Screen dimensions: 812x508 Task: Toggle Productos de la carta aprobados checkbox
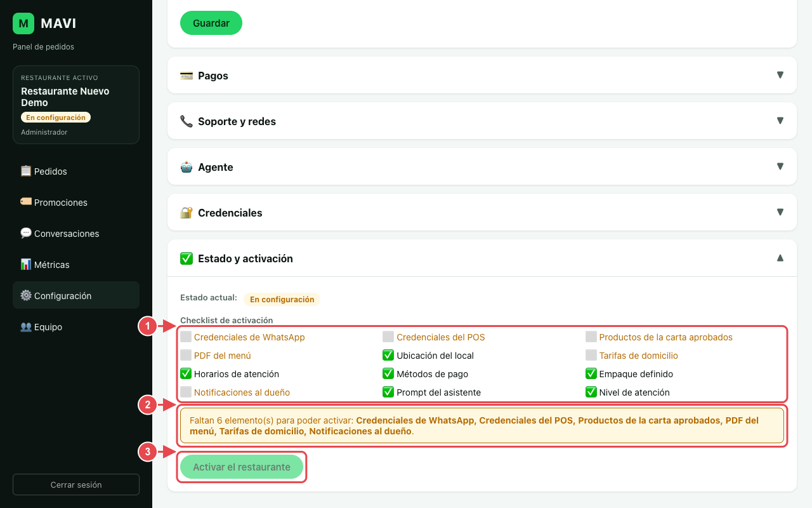[x=591, y=337]
